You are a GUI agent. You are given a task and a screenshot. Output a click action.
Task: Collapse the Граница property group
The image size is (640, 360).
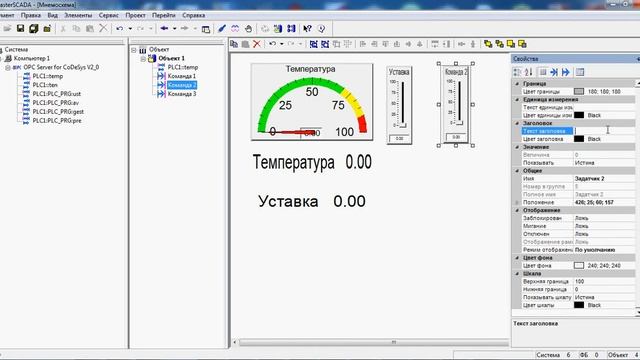(x=517, y=84)
